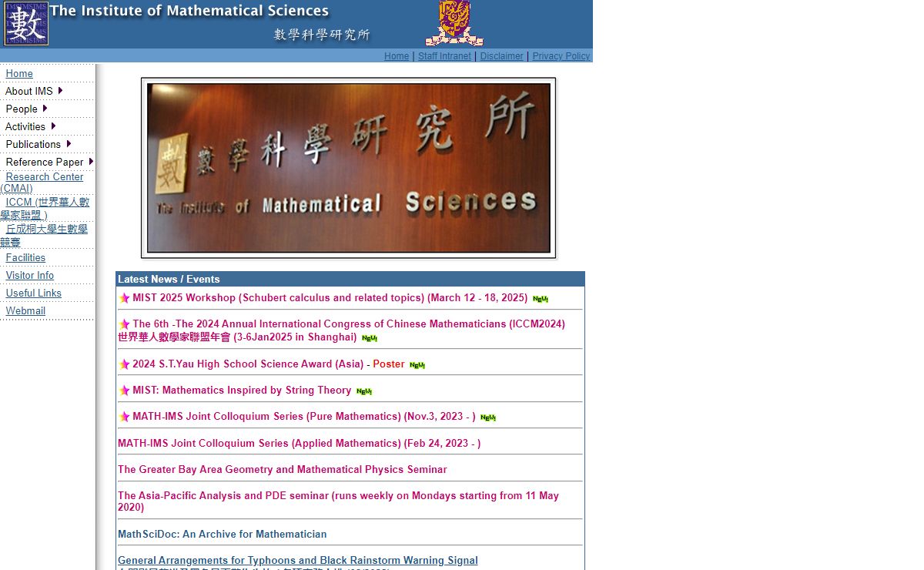Click the IMS 數 logo in header
The image size is (924, 570).
click(26, 23)
